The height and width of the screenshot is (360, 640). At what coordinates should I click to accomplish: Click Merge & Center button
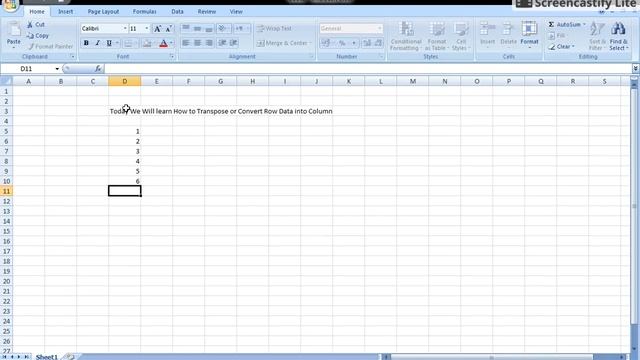pos(282,43)
